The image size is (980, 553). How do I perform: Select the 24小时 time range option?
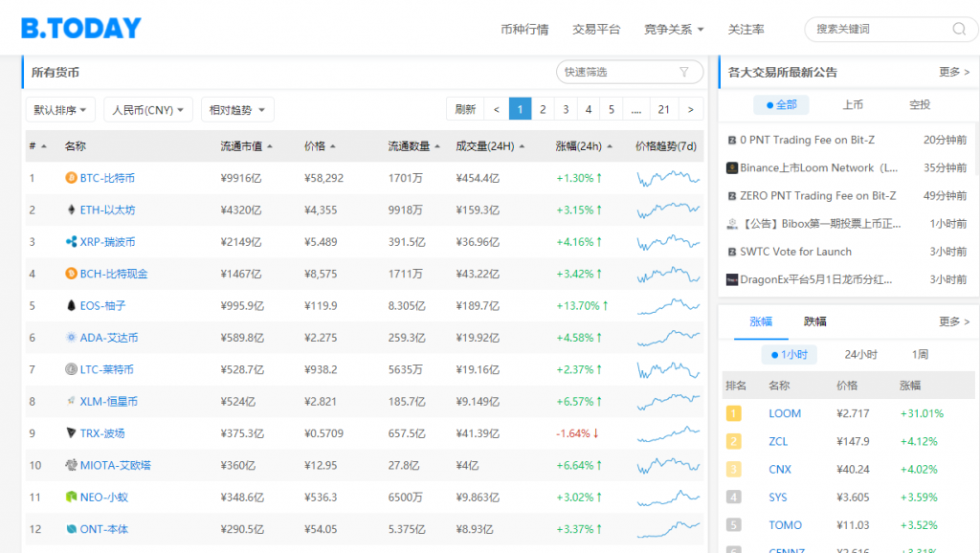point(860,355)
